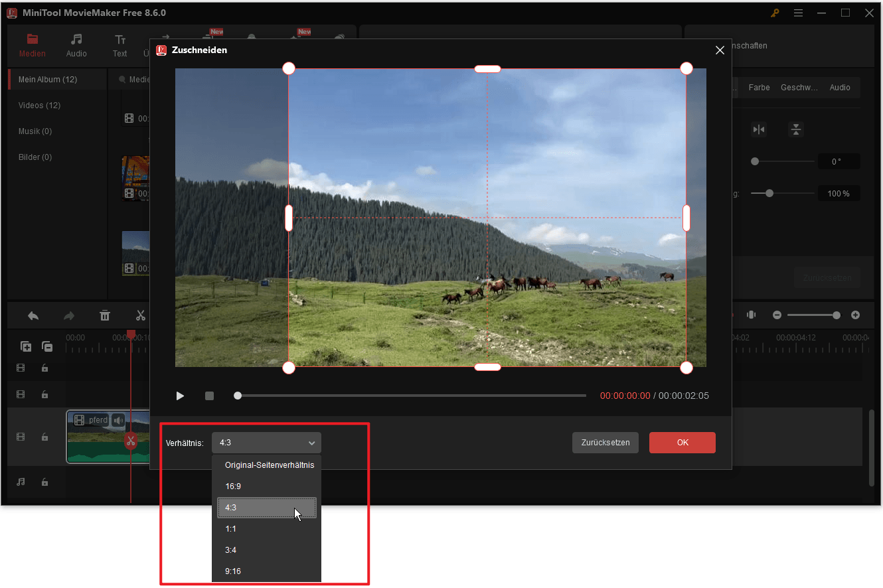The width and height of the screenshot is (883, 588).
Task: Click the audio waveform icon beside zoom controls
Action: (752, 315)
